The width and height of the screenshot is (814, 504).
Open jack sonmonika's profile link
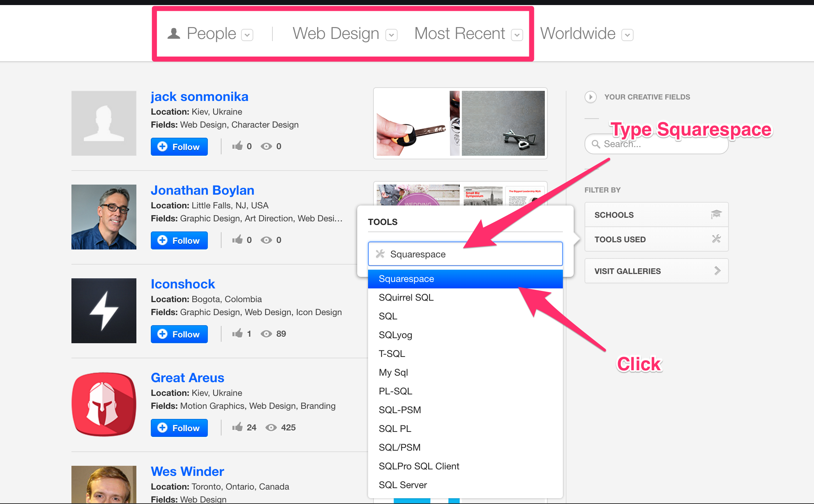point(200,97)
